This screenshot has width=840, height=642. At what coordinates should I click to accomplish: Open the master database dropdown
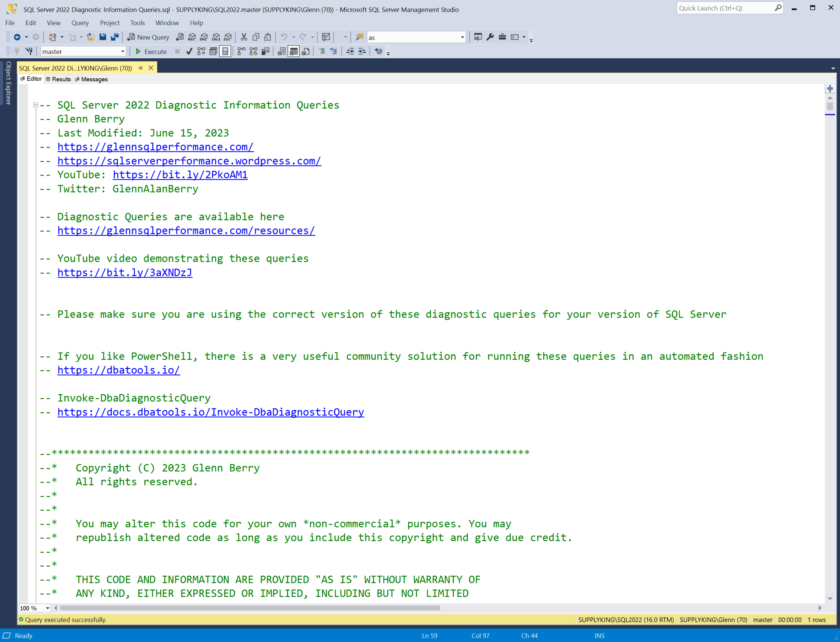click(x=123, y=51)
